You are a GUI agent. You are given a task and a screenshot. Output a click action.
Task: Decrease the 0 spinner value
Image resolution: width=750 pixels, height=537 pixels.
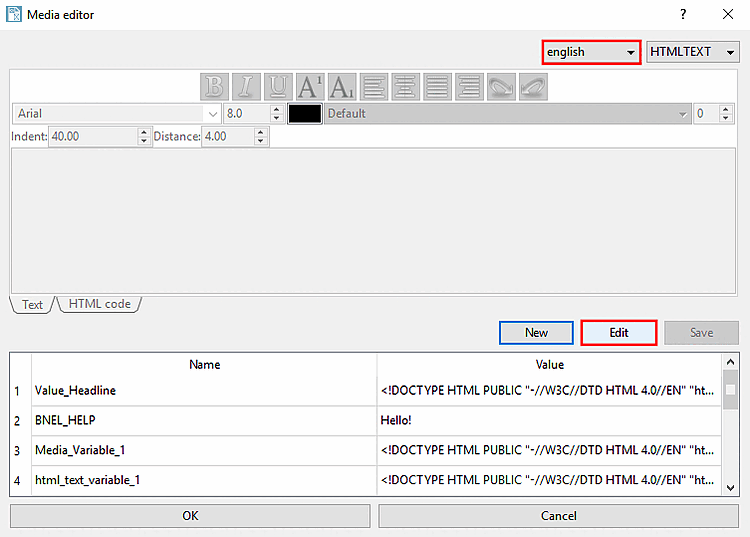click(x=726, y=118)
